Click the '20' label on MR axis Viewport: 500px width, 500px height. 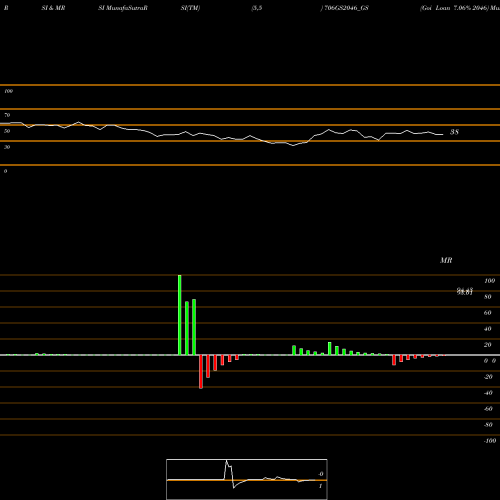488,345
